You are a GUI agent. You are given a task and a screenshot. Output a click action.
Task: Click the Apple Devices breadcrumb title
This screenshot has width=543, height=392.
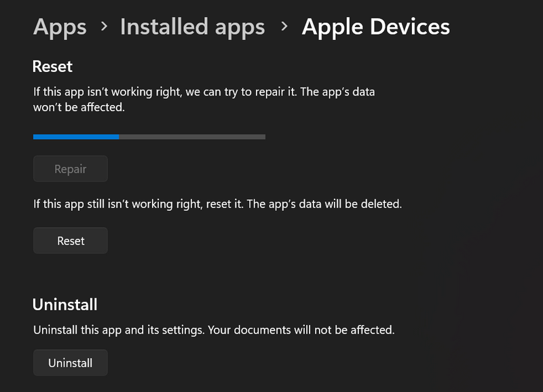point(375,27)
